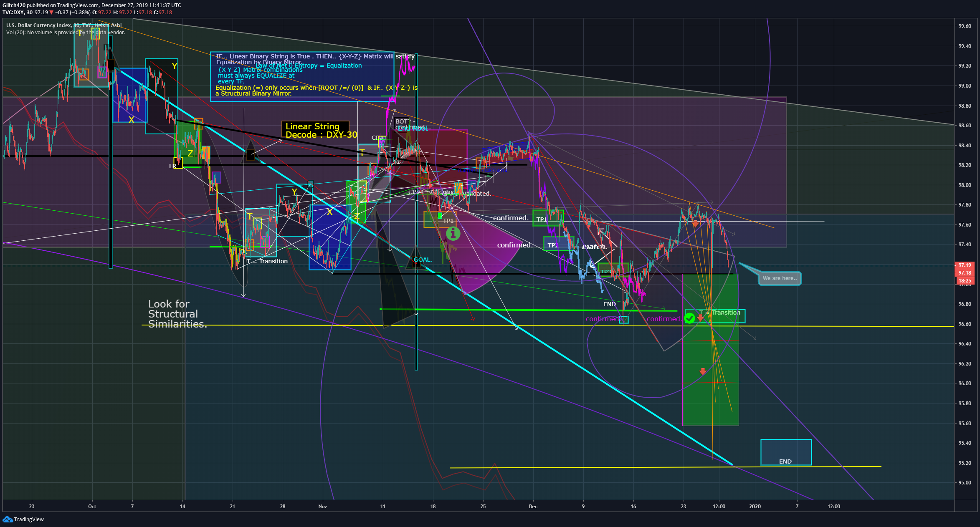Viewport: 980px width, 527px height.
Task: Click the 'TVC:DXY, 30' symbol header
Action: 18,13
